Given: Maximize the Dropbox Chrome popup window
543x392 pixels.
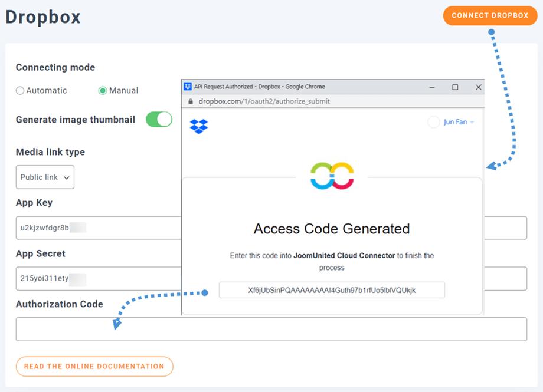Looking at the screenshot, I should click(x=455, y=87).
